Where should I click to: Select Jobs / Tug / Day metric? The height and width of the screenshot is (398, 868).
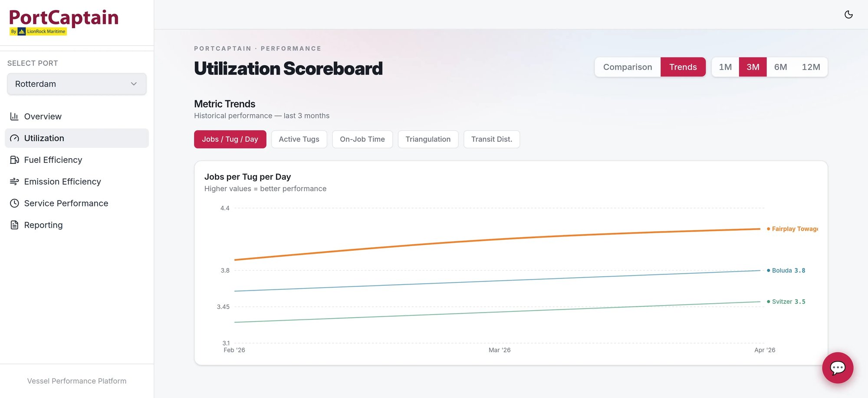click(x=230, y=139)
